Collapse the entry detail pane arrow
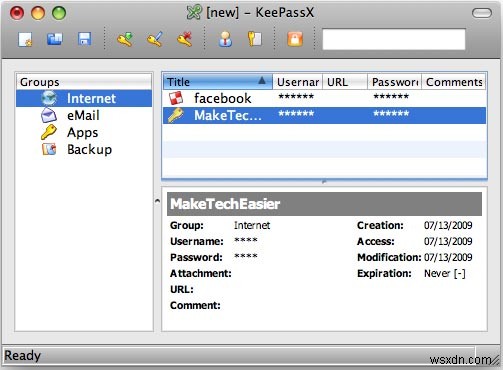503x370 pixels. pos(157,201)
